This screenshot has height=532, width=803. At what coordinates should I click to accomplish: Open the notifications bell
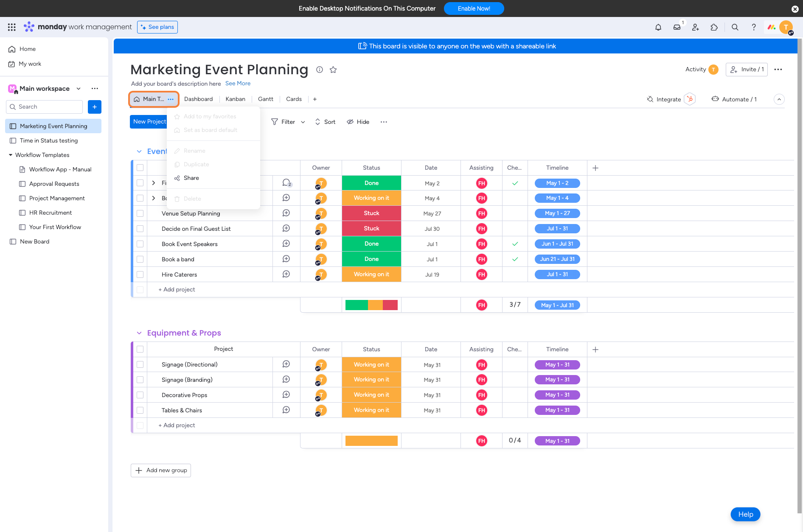point(658,27)
